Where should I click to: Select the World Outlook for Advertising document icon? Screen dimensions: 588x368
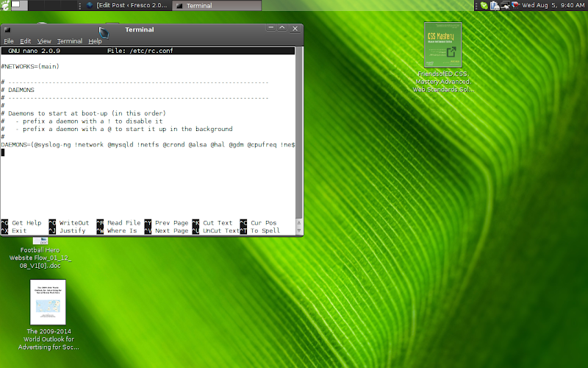pos(48,302)
